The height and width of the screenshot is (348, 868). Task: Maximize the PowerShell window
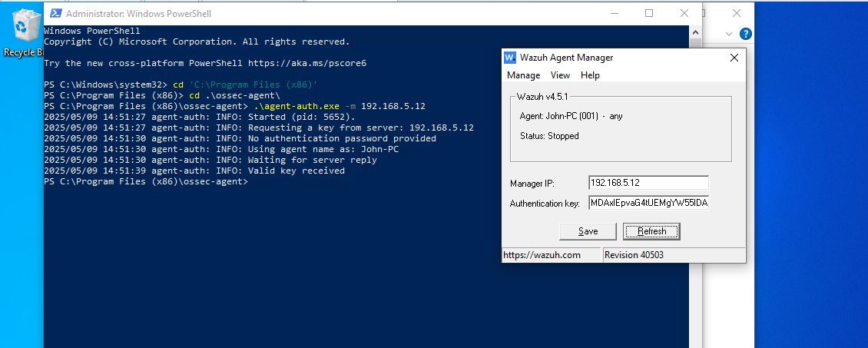(x=649, y=13)
